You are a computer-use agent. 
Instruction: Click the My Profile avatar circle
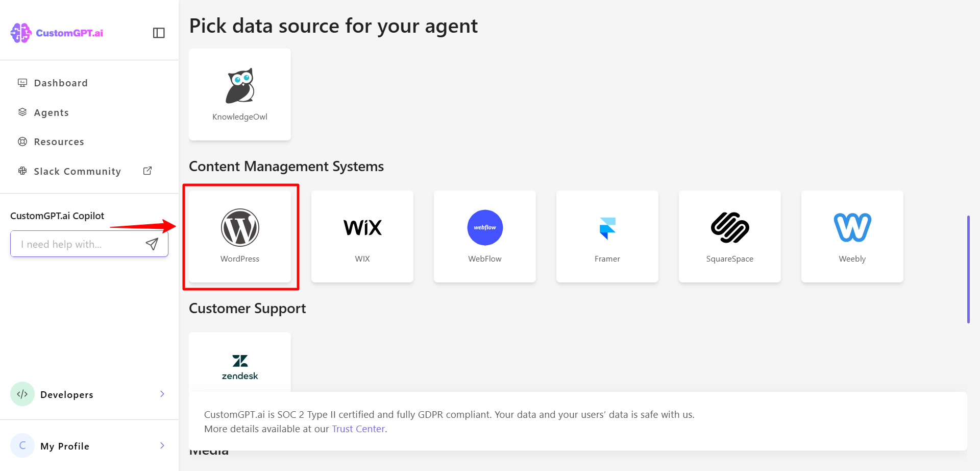(22, 445)
